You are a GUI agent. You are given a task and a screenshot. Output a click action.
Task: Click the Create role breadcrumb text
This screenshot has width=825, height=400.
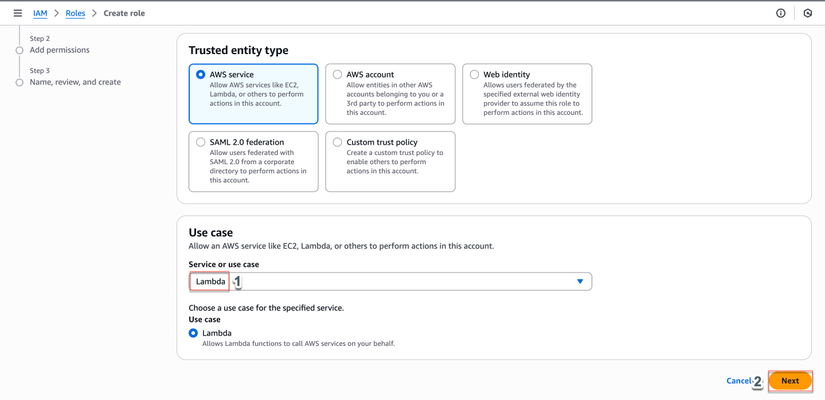click(x=124, y=13)
